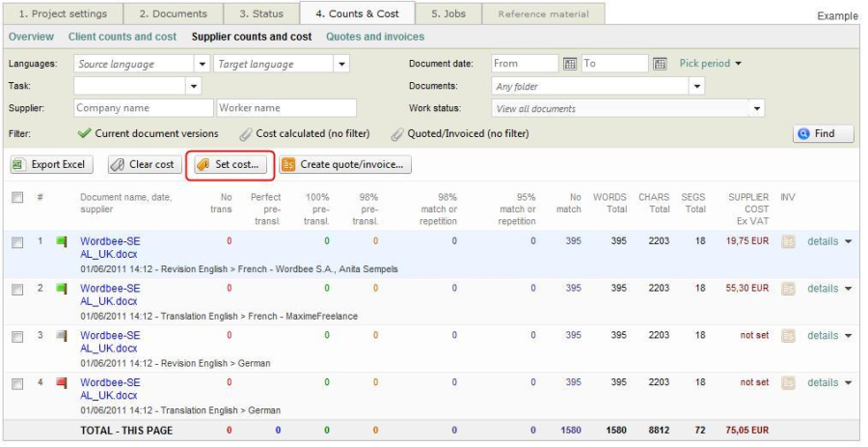Click the grey flag on row 3
The image size is (868, 447).
(x=62, y=335)
